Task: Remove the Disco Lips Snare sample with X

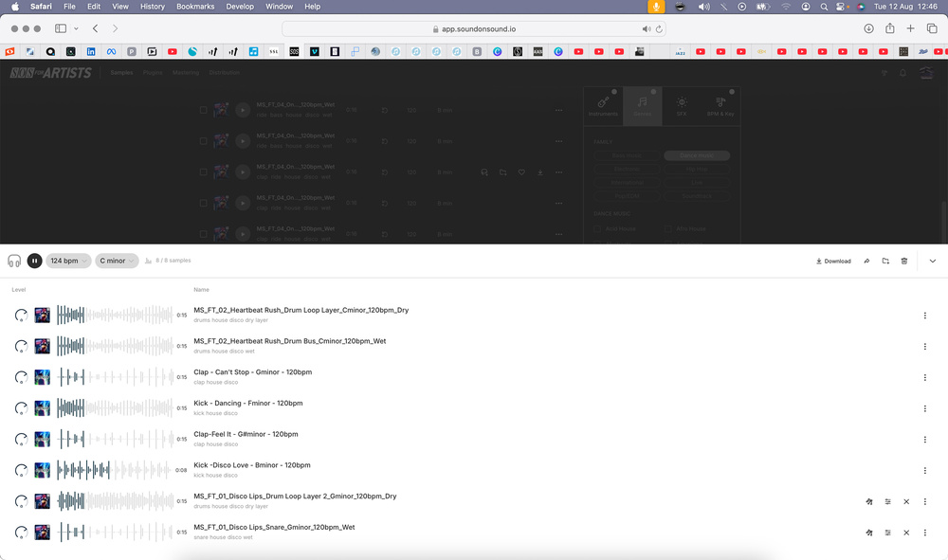Action: [906, 533]
